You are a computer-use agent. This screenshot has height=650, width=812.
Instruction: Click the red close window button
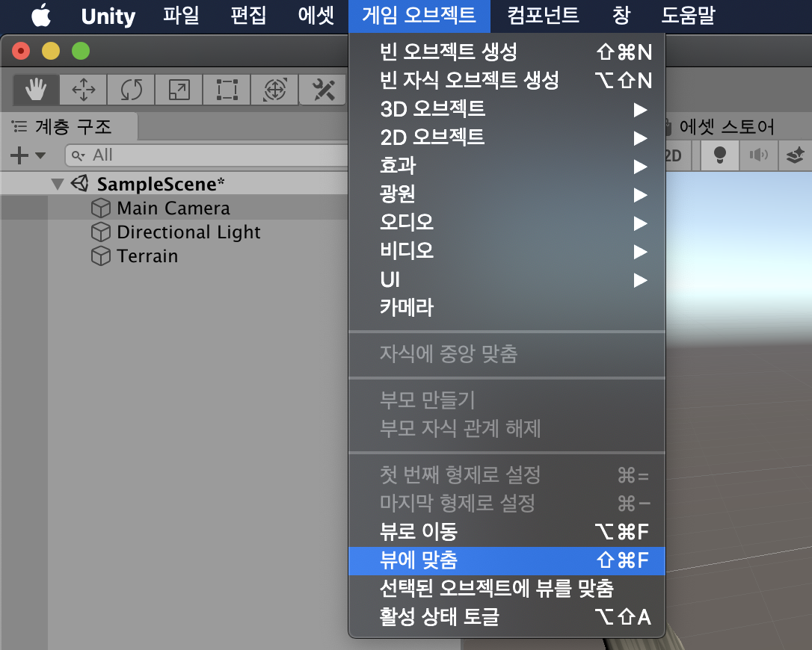21,52
